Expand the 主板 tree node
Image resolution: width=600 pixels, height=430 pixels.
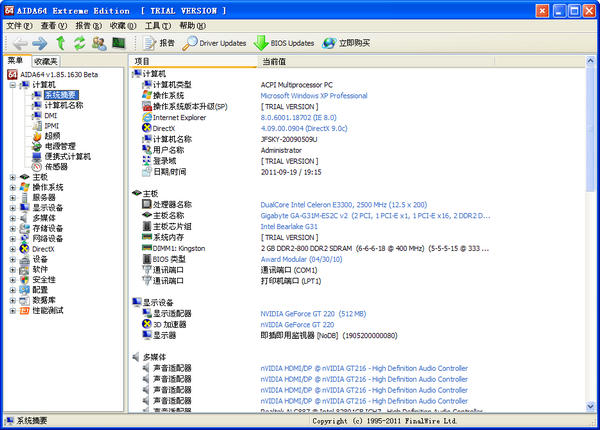pos(13,178)
